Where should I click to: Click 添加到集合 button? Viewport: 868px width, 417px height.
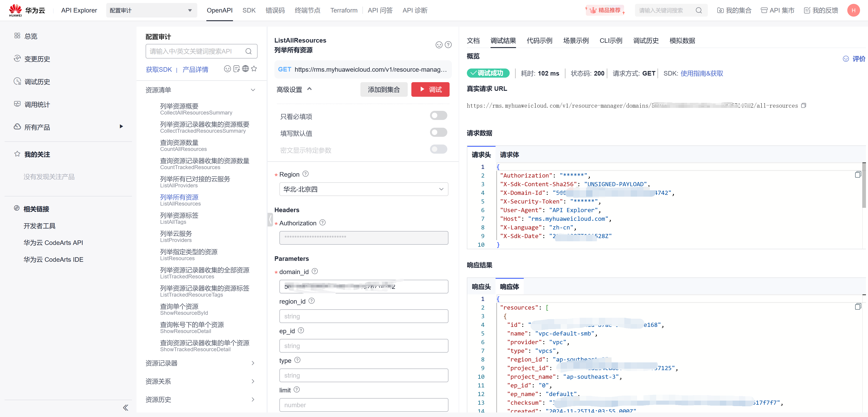point(383,89)
